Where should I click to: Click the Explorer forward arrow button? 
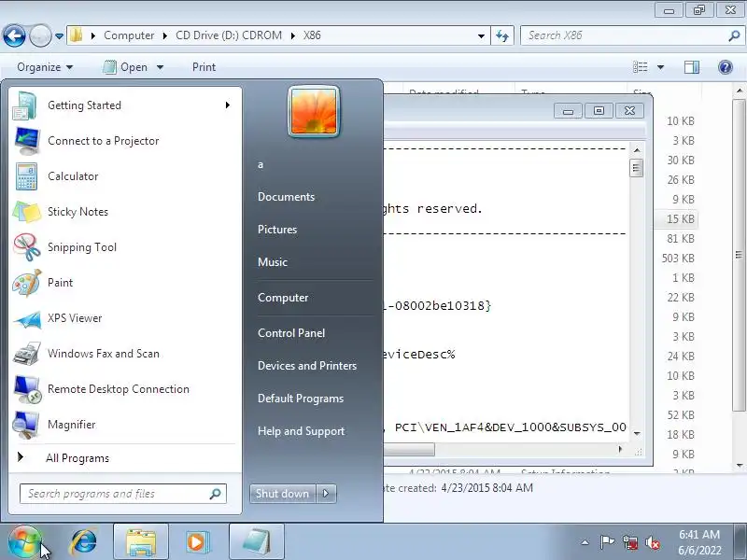(40, 35)
